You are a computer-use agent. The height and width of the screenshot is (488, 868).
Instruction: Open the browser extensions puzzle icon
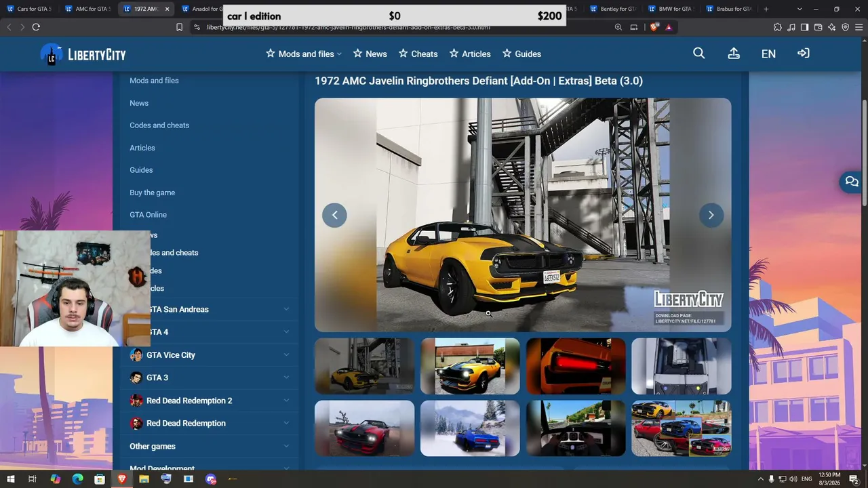tap(777, 27)
